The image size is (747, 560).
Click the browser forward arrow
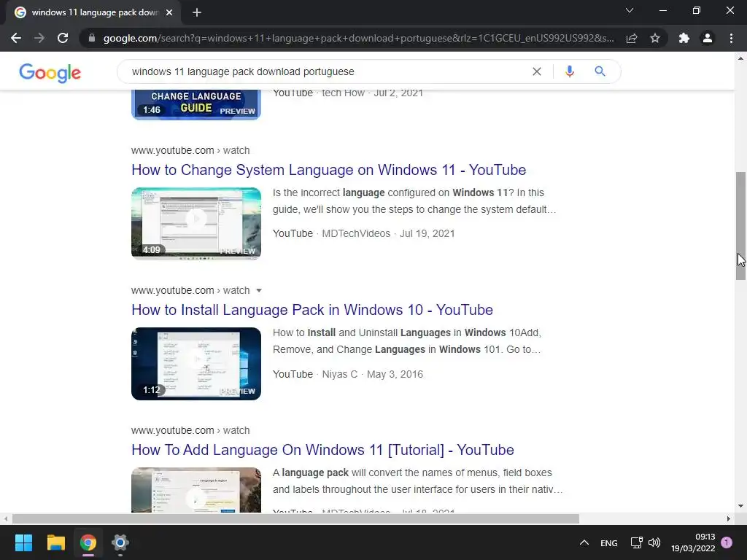39,38
